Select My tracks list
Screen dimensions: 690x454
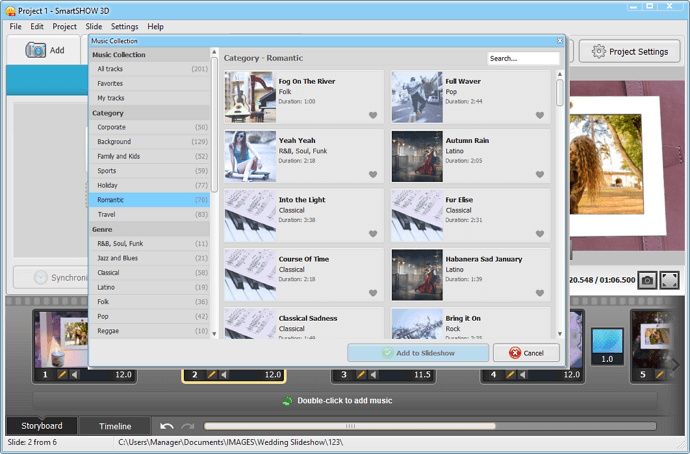pyautogui.click(x=150, y=98)
